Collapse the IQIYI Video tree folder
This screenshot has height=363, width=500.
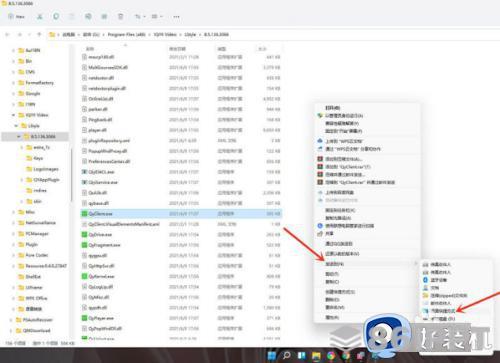tap(13, 115)
